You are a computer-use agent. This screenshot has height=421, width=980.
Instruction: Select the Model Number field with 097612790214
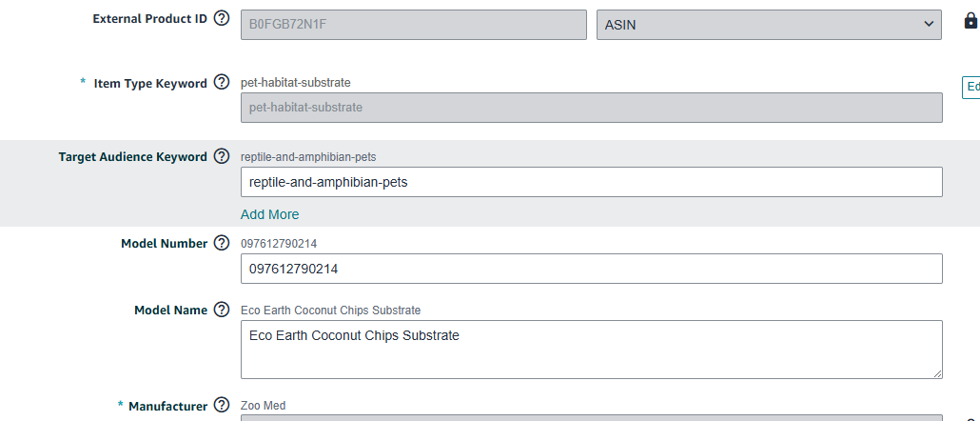coord(591,269)
